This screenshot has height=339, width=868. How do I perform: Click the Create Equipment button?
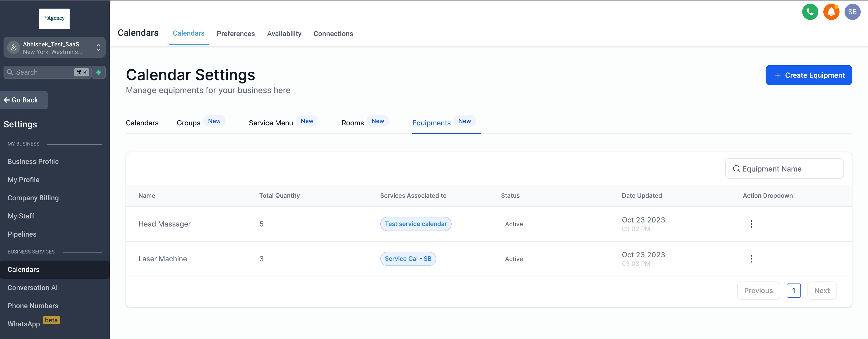(x=808, y=75)
